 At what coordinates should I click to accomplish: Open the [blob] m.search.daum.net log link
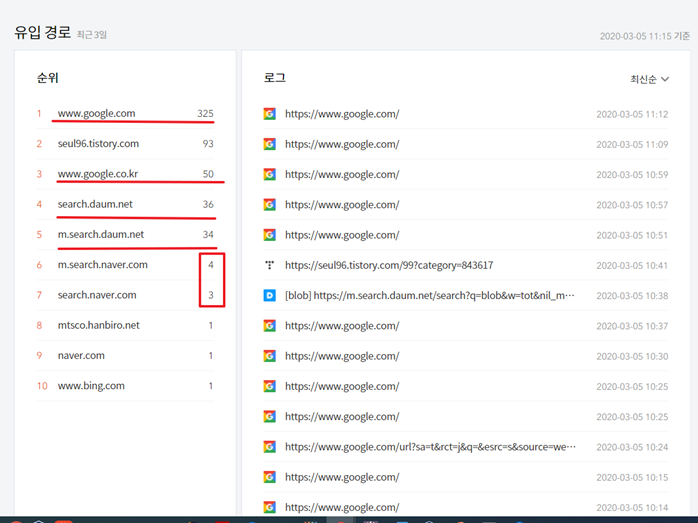click(x=430, y=296)
